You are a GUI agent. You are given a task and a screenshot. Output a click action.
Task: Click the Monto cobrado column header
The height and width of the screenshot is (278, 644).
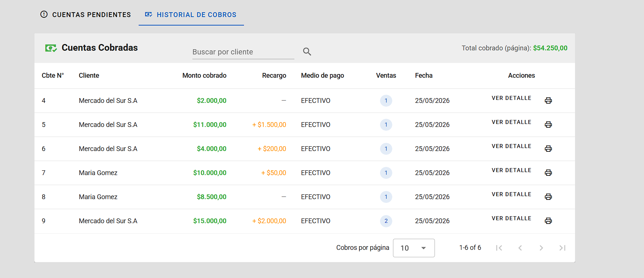[204, 76]
